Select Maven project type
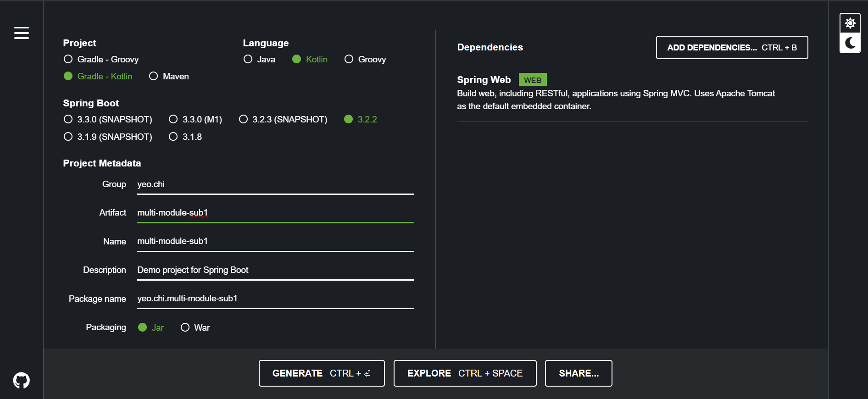 click(x=169, y=76)
